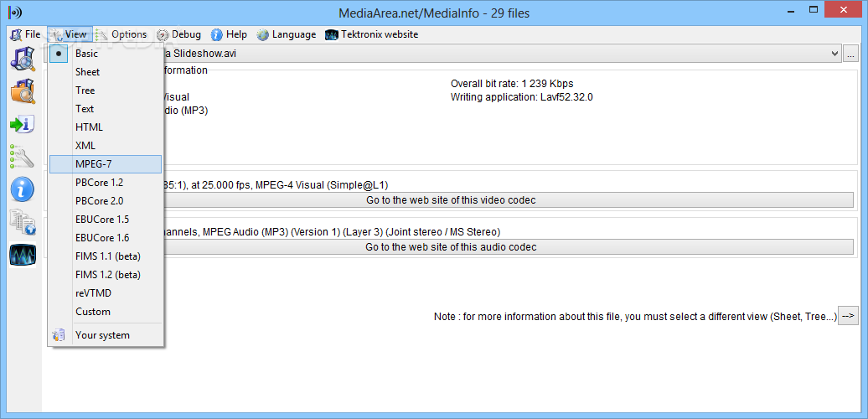The height and width of the screenshot is (419, 868).
Task: Click the Tektronix waveform sidebar icon
Action: pyautogui.click(x=23, y=255)
